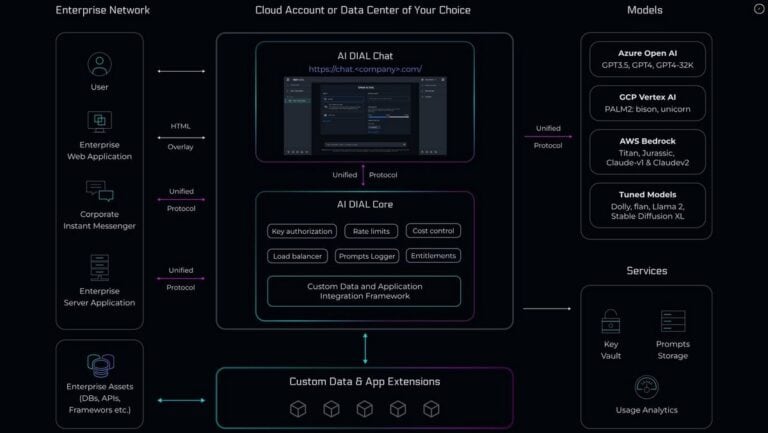Click the AWS Bedrock card title
The height and width of the screenshot is (433, 768).
tap(648, 141)
